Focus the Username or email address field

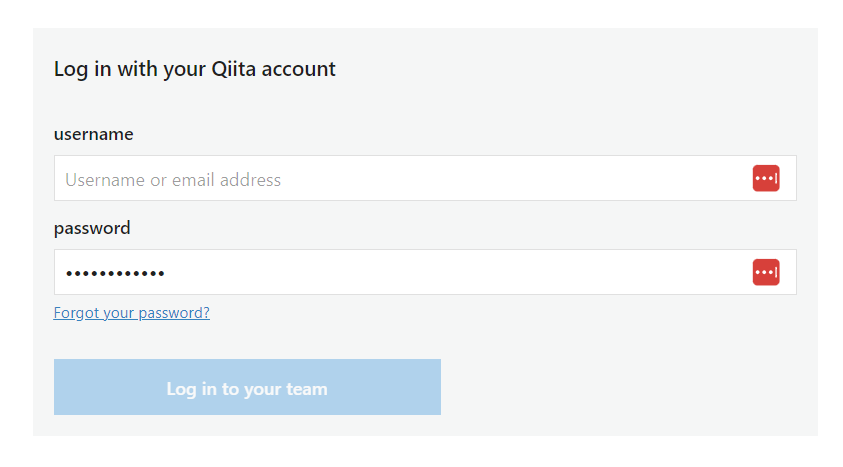425,178
